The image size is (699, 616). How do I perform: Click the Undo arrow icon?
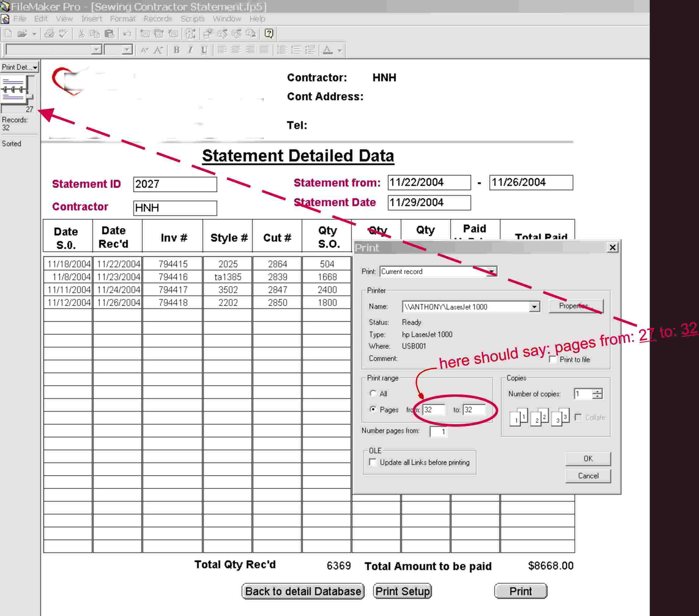pos(127,34)
